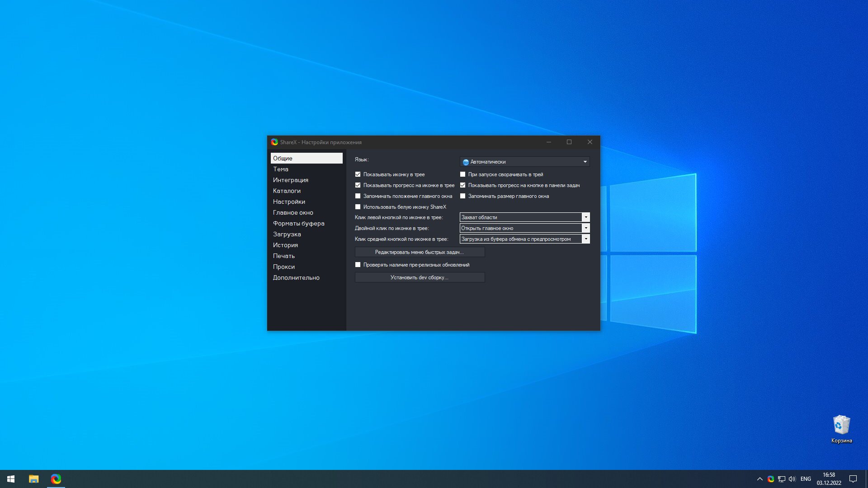Open File Explorer from the taskbar
This screenshot has height=488, width=868.
(34, 479)
